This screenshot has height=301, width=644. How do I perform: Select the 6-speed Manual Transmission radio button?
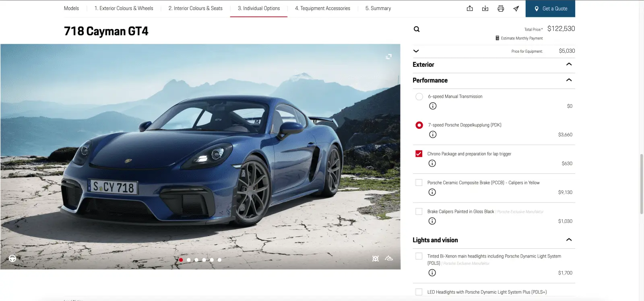419,97
